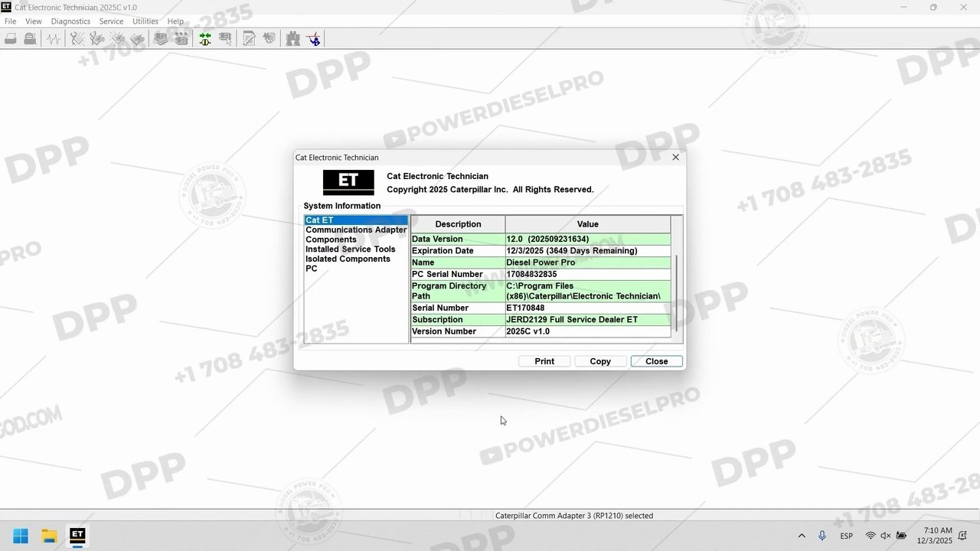Click the 'Subscription' description cell
Screen dimensions: 980x551
tap(458, 320)
